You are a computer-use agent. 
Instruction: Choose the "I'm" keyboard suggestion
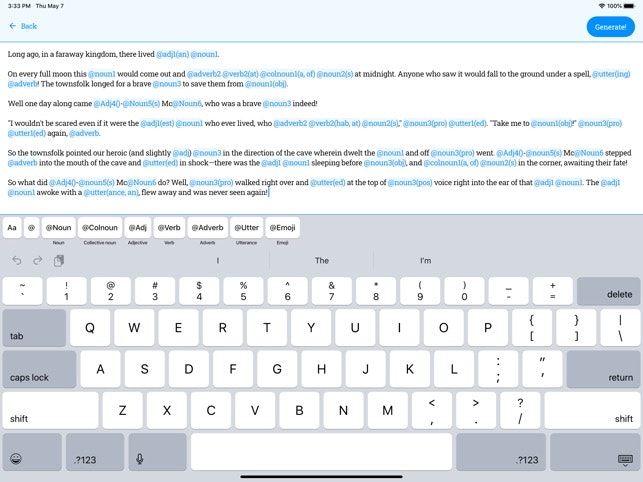coord(425,260)
